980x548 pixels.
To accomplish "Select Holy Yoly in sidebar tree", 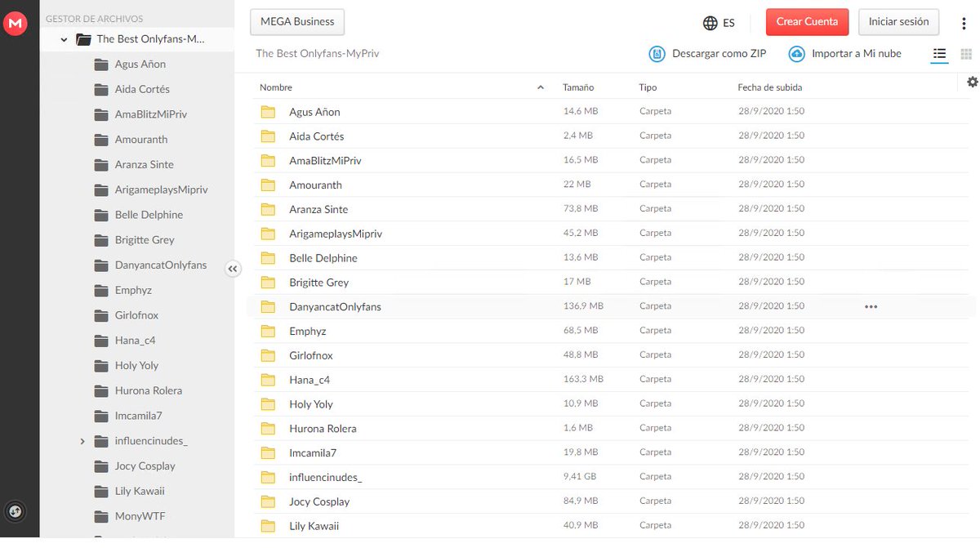I will click(x=137, y=365).
